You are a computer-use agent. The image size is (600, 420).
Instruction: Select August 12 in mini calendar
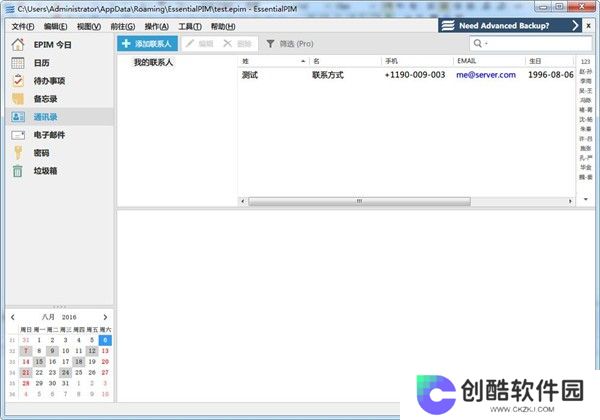tap(92, 351)
